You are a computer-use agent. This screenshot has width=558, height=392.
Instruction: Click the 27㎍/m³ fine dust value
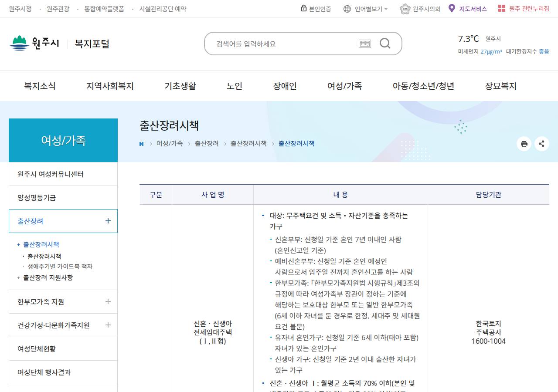pyautogui.click(x=491, y=51)
